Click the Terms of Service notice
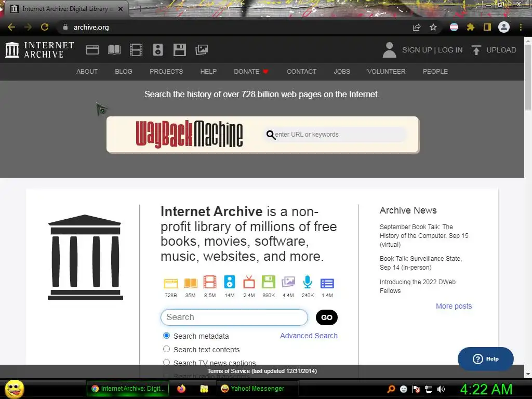Screen dimensions: 532x399 [x=262, y=371]
